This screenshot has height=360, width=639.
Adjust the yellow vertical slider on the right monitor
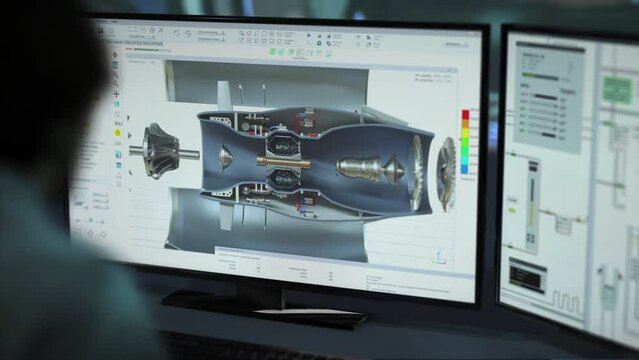[x=531, y=201]
